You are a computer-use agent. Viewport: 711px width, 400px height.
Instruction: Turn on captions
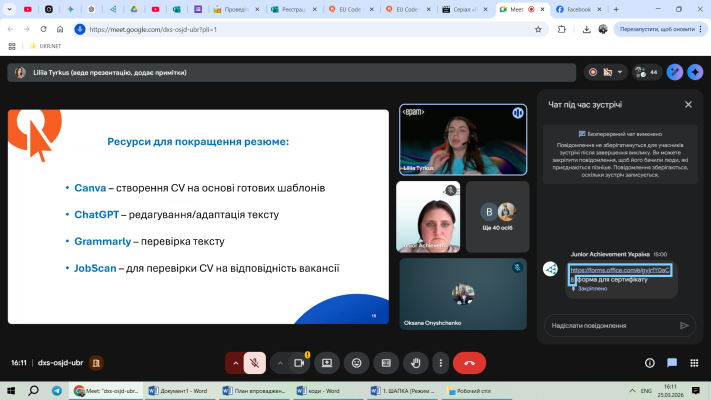[386, 363]
